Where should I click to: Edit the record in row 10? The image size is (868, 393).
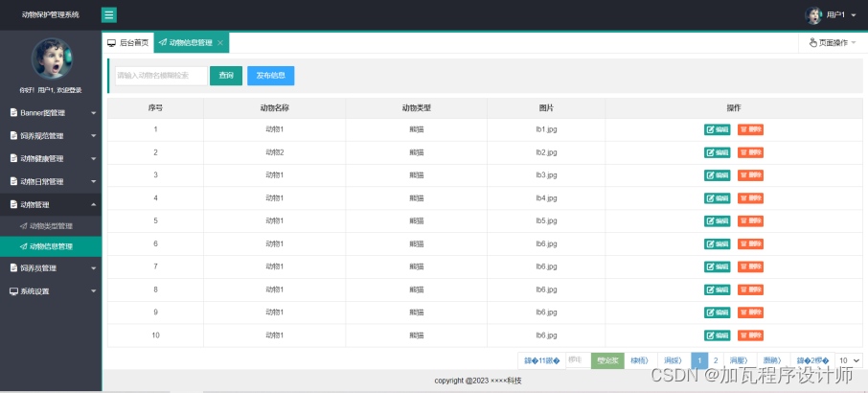coord(717,335)
